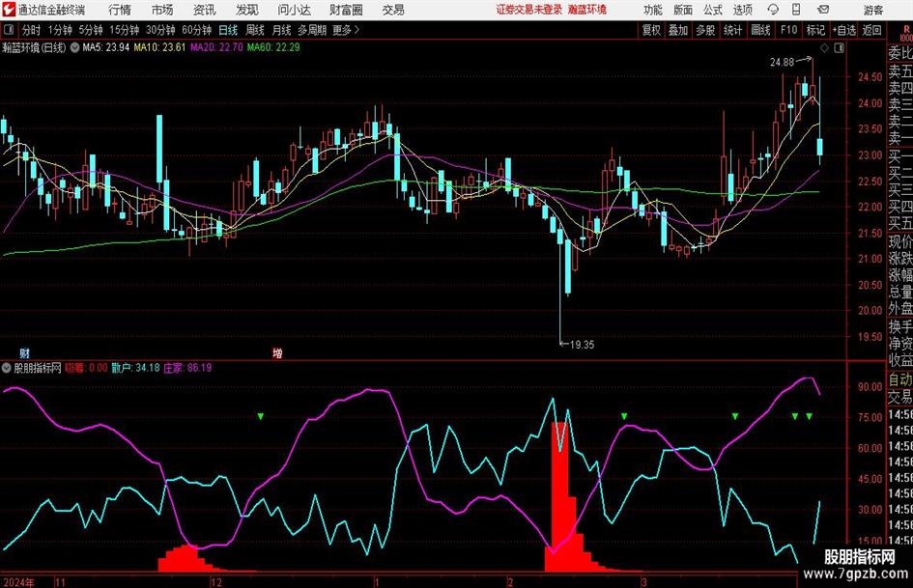
Task: Click the 游客 guest account button
Action: (x=872, y=10)
